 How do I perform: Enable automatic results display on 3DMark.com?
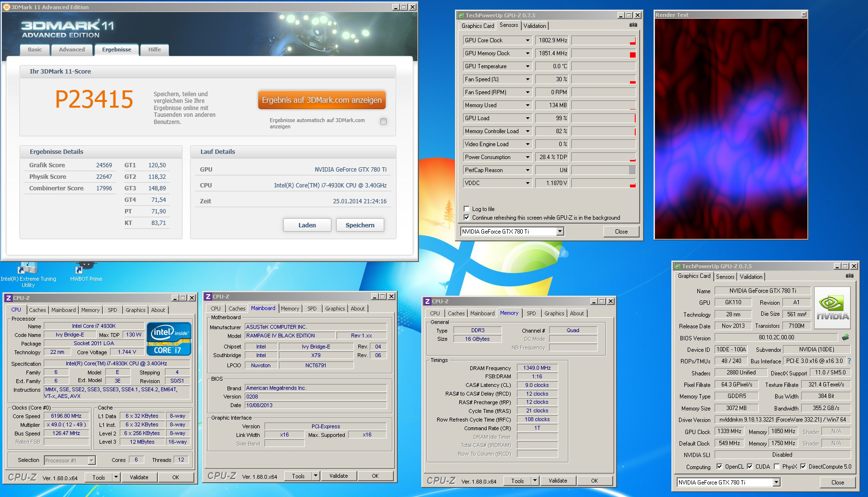(383, 122)
